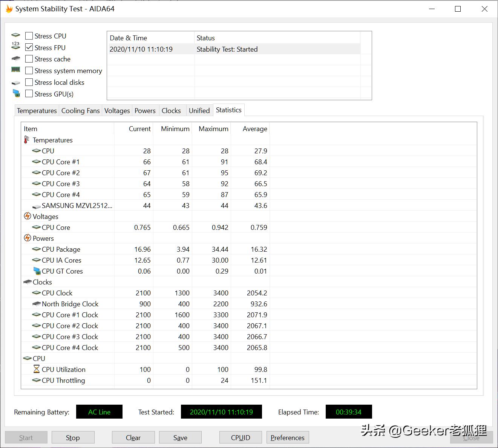
Task: Click the chip icon beside North Bridge Clock
Action: (36, 304)
